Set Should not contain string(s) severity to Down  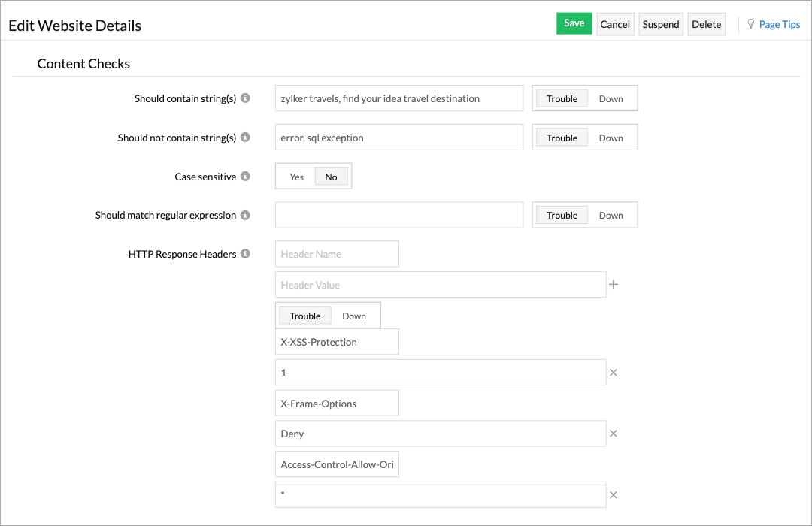click(x=611, y=137)
